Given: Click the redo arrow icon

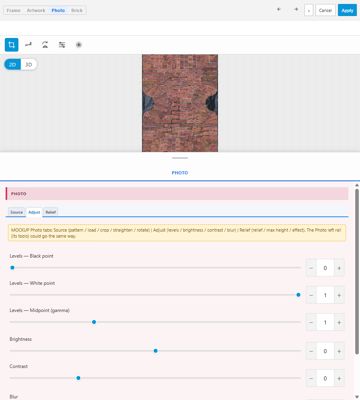Looking at the screenshot, I should click(x=296, y=10).
